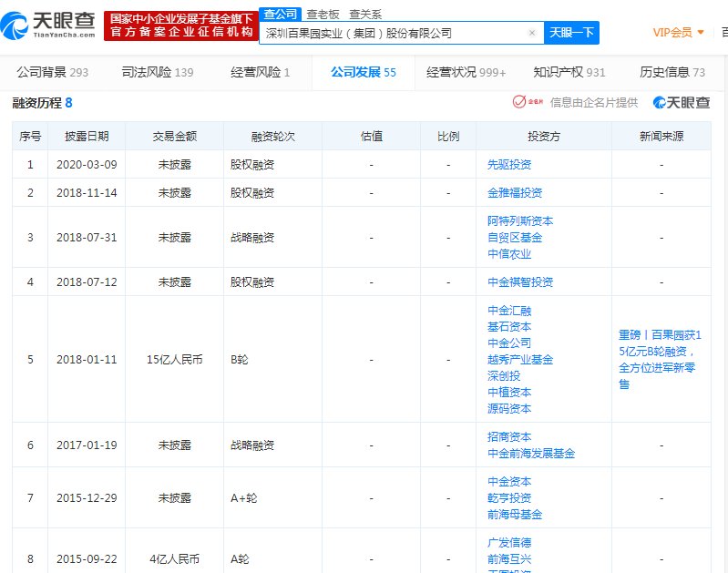
Task: Open investor link 中金公司
Action: click(509, 343)
